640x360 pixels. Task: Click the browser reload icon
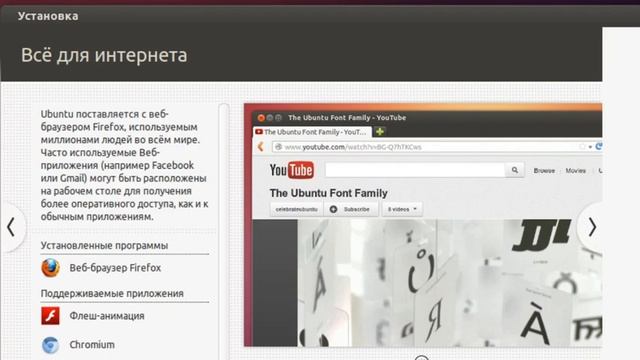(x=598, y=147)
